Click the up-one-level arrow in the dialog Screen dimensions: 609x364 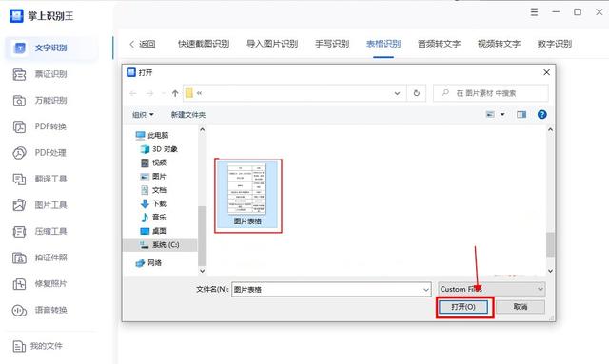coord(175,93)
